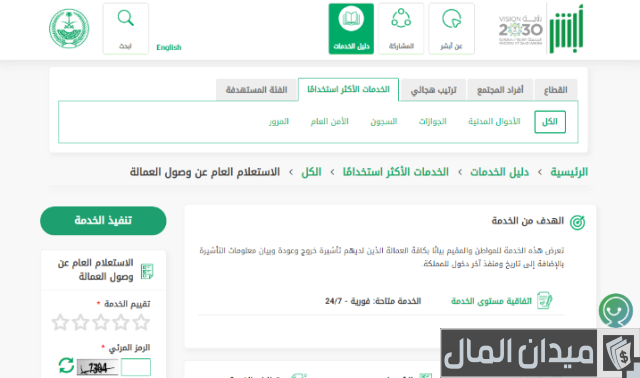Open الكل breadcrumb link

(311, 172)
